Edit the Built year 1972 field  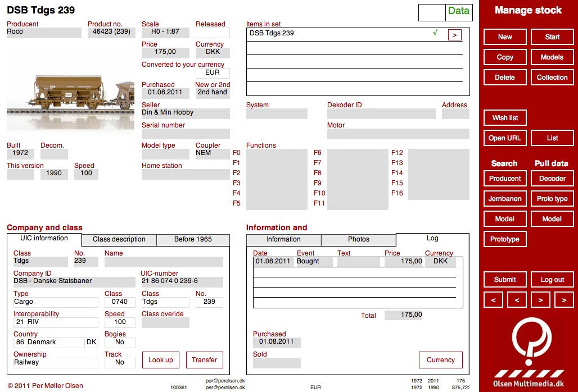[x=20, y=154]
